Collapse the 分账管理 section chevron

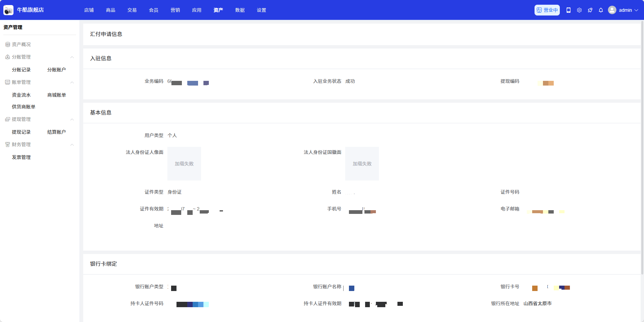coord(72,57)
